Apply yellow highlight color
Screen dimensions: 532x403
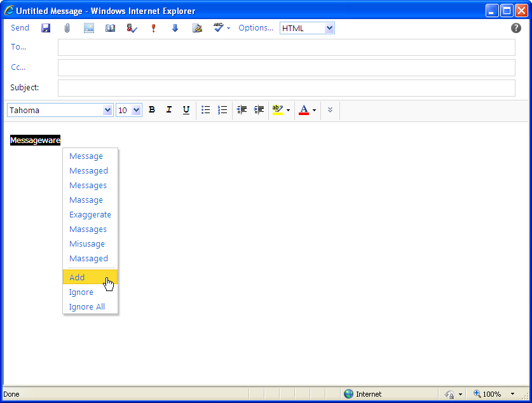tap(278, 110)
